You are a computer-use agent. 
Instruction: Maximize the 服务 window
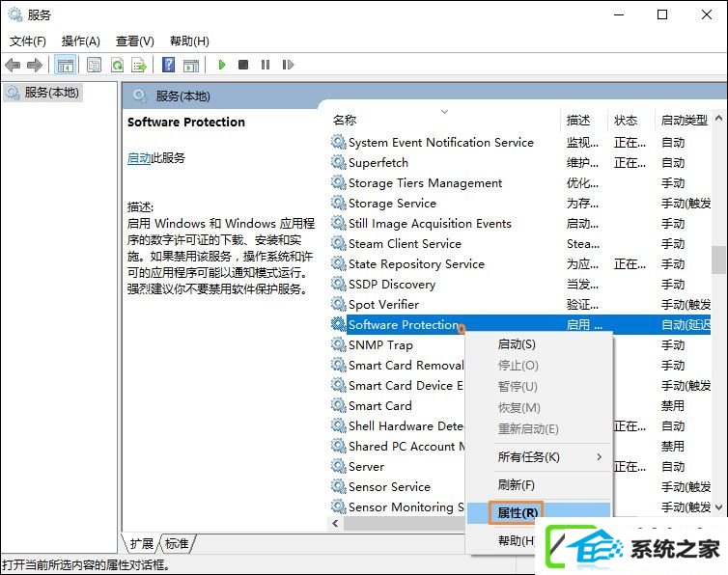(662, 14)
